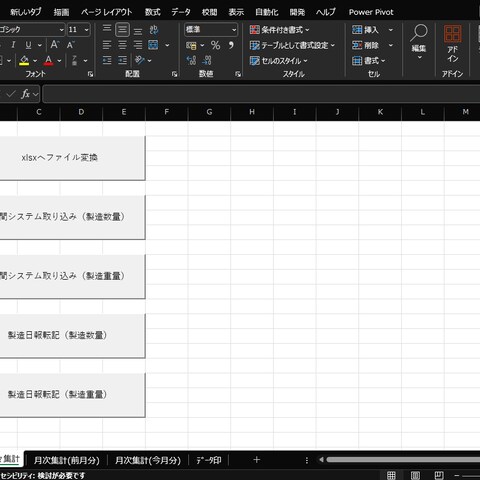Open データ ribbon tab
480x480 pixels.
click(x=181, y=12)
